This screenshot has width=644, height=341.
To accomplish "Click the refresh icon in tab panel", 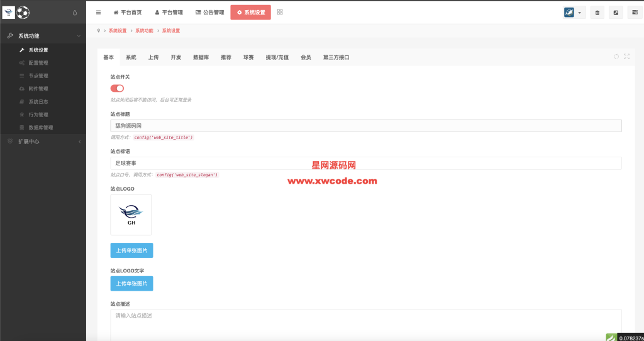I will (616, 57).
